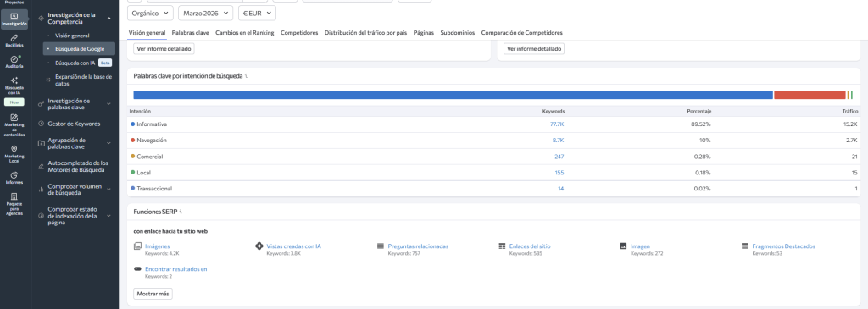The width and height of the screenshot is (868, 309).
Task: Select the Visión general tab
Action: [147, 33]
